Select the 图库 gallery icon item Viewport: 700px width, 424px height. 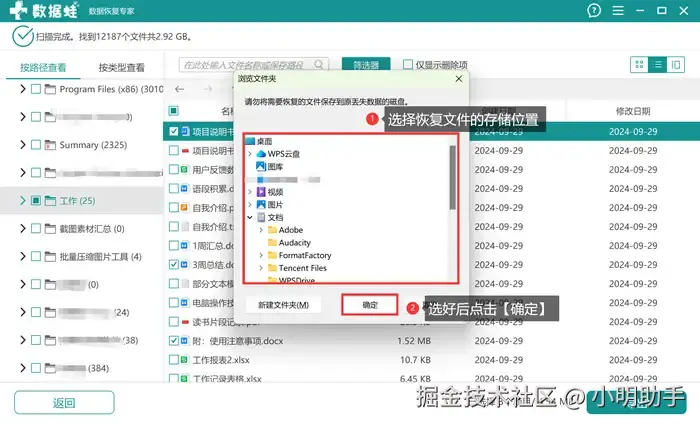(x=270, y=166)
